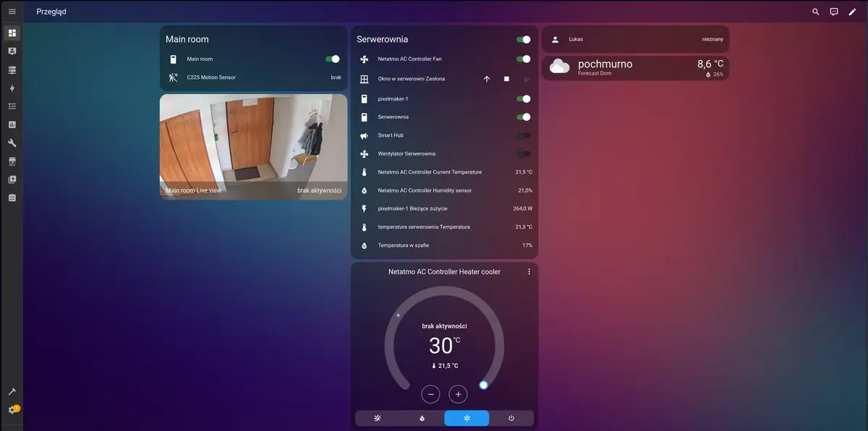Open the Energy panel from the sidebar
This screenshot has height=431, width=868.
coord(12,88)
